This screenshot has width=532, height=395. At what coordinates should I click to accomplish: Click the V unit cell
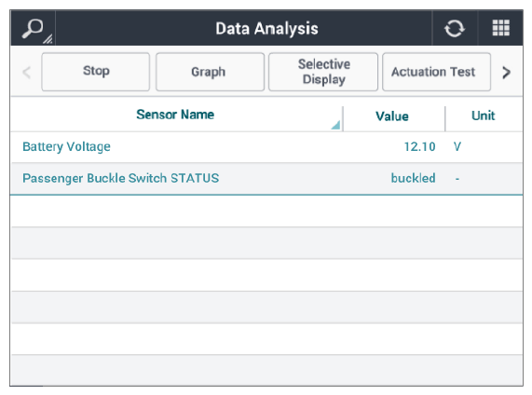click(x=457, y=146)
